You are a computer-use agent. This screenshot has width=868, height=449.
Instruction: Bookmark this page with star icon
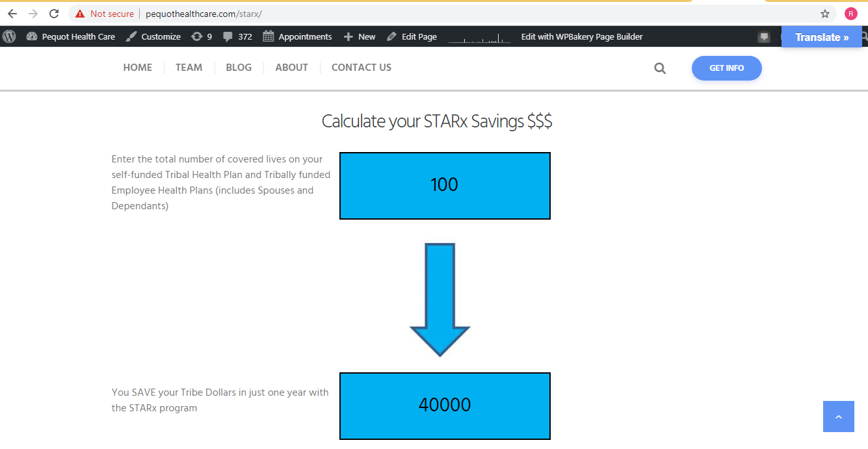[825, 14]
